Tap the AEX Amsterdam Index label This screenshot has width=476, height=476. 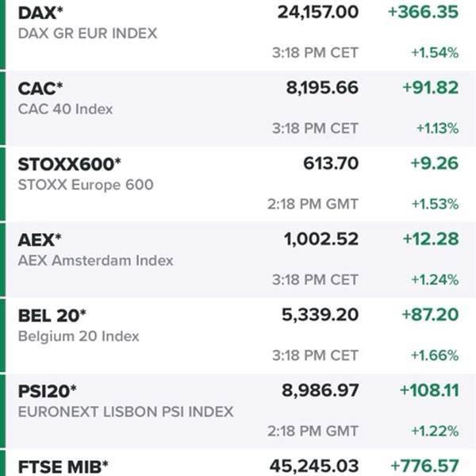96,260
